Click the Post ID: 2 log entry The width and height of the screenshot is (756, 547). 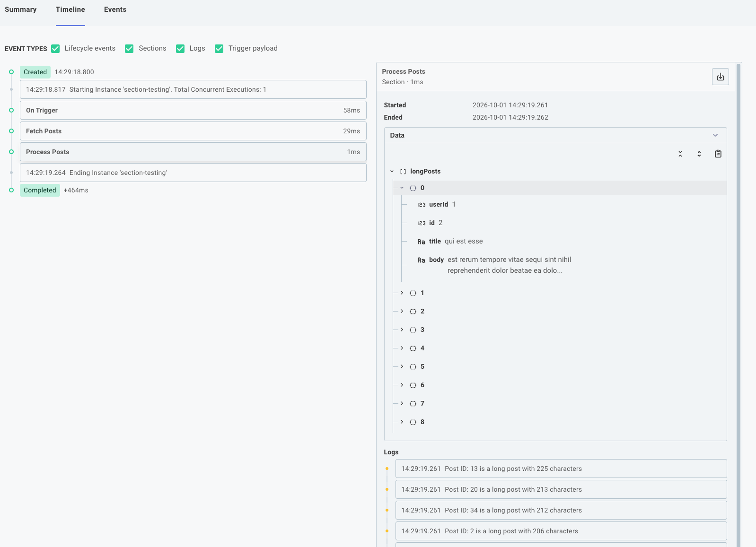tap(561, 531)
